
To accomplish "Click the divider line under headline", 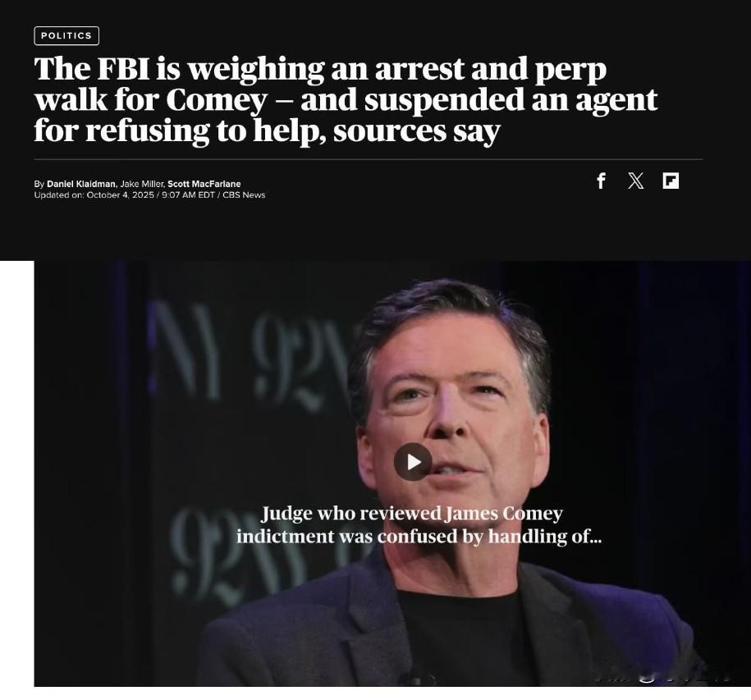I will pos(369,159).
